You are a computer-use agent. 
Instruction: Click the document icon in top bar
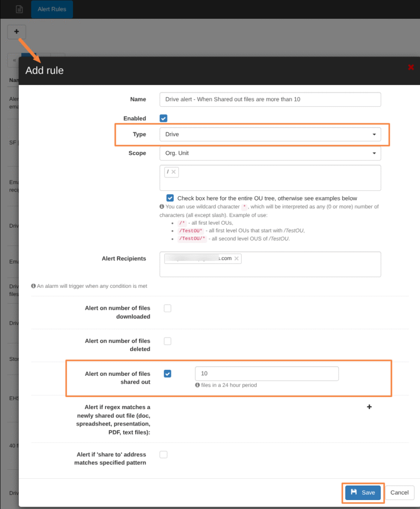tap(19, 9)
